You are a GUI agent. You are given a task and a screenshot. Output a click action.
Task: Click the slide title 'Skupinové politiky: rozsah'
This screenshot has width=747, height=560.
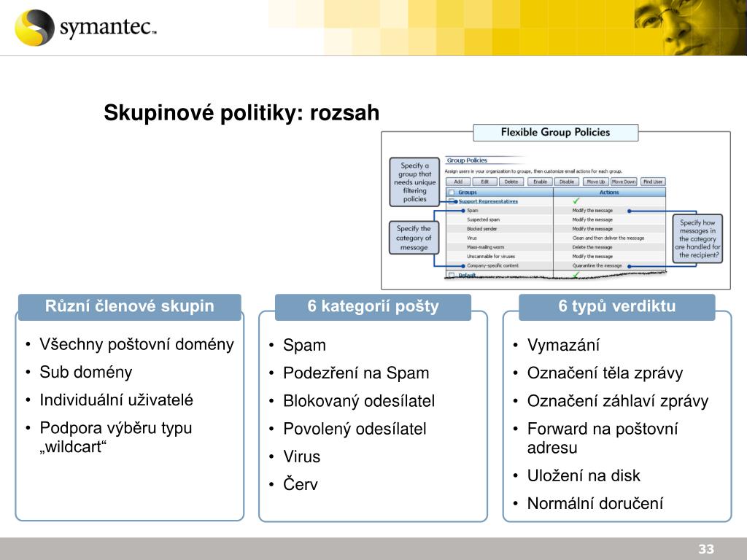click(x=241, y=113)
